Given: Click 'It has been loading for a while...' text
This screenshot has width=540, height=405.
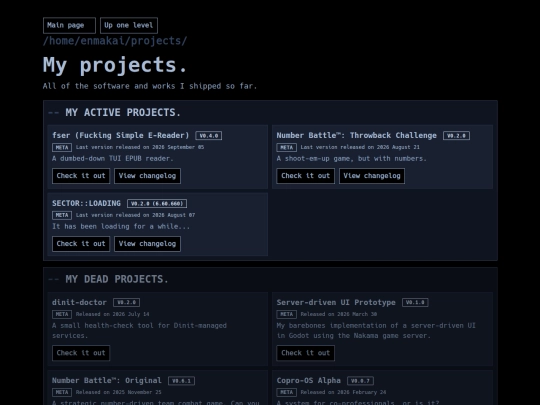Looking at the screenshot, I should (x=121, y=227).
